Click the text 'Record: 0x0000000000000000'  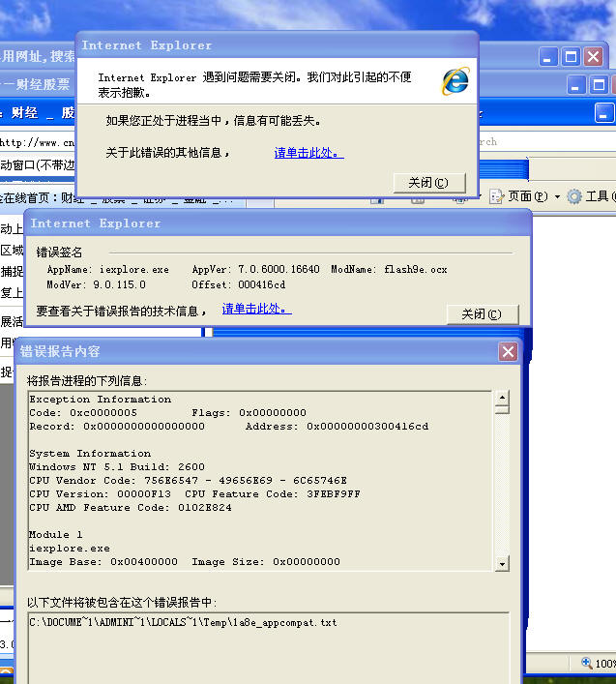point(117,427)
